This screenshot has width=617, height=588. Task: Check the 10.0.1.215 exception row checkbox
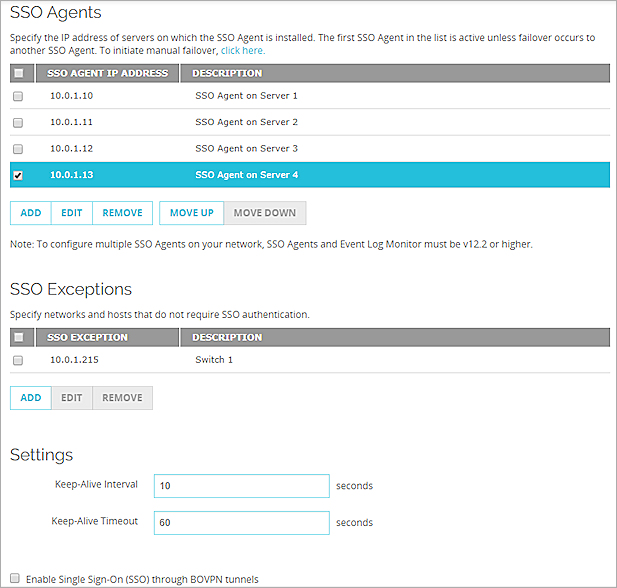[18, 360]
